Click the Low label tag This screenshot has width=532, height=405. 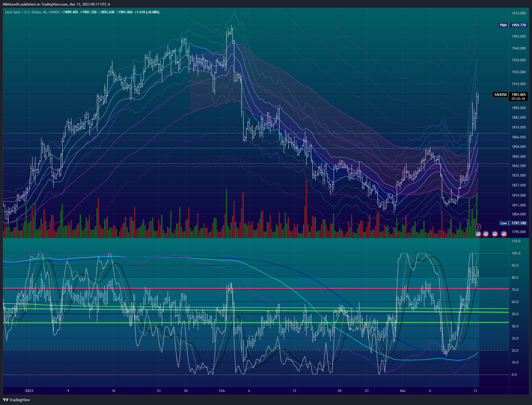504,223
